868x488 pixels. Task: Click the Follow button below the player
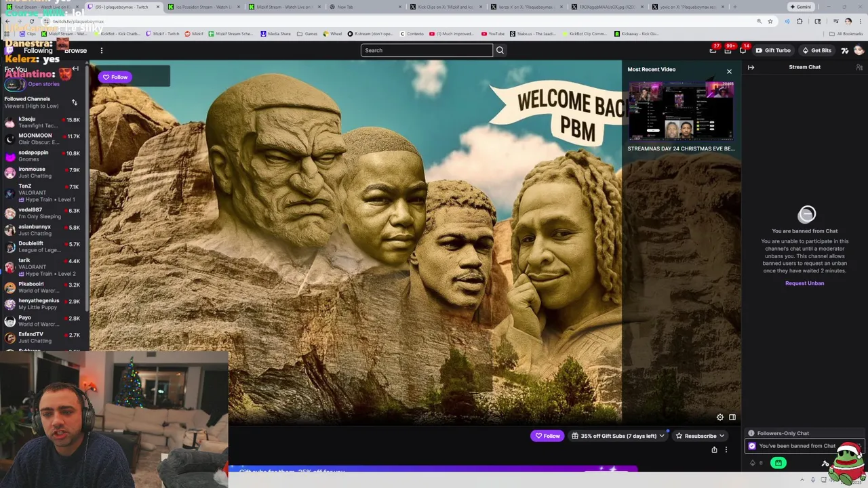tap(547, 436)
